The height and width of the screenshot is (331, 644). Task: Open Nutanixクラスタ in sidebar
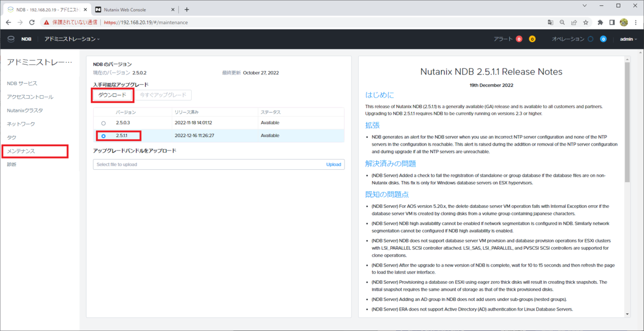pyautogui.click(x=25, y=110)
